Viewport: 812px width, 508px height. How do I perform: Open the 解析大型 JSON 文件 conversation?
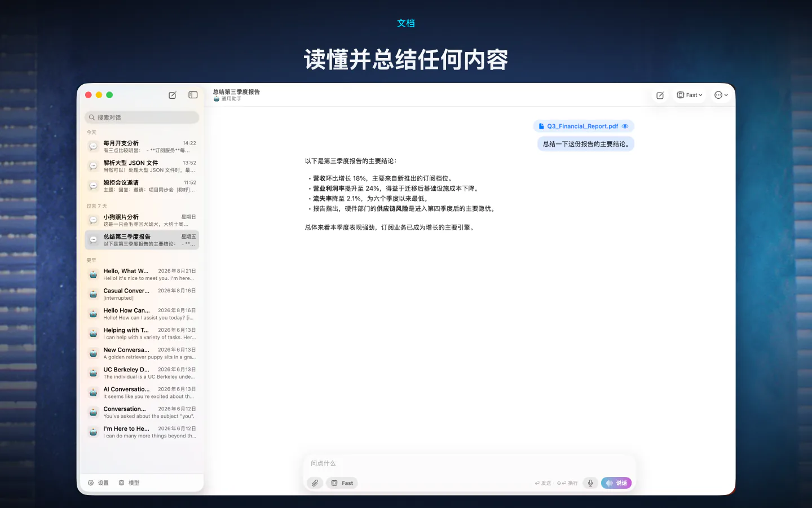coord(142,167)
